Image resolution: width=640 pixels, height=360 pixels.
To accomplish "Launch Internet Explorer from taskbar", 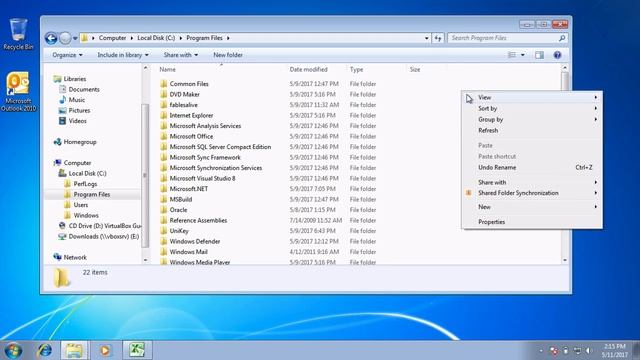I will [x=44, y=350].
